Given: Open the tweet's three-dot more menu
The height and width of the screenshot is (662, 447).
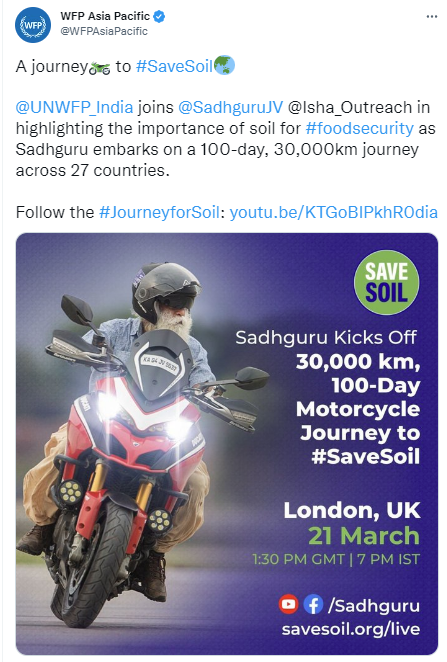Looking at the screenshot, I should pyautogui.click(x=431, y=16).
